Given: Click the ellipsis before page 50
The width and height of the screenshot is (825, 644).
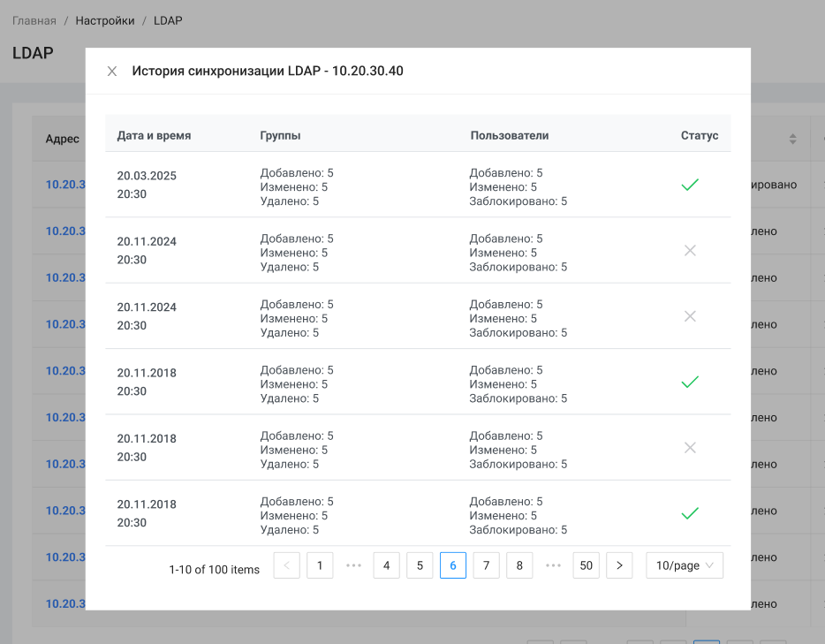Looking at the screenshot, I should pyautogui.click(x=553, y=565).
